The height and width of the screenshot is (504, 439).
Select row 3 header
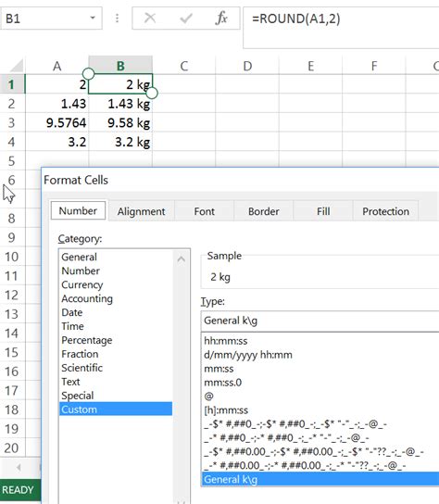pyautogui.click(x=12, y=122)
